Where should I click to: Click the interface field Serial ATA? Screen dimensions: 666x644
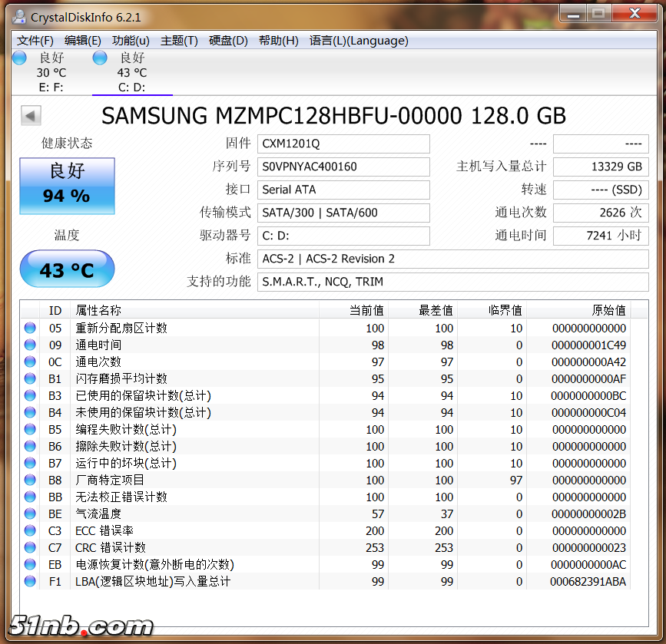(x=343, y=190)
